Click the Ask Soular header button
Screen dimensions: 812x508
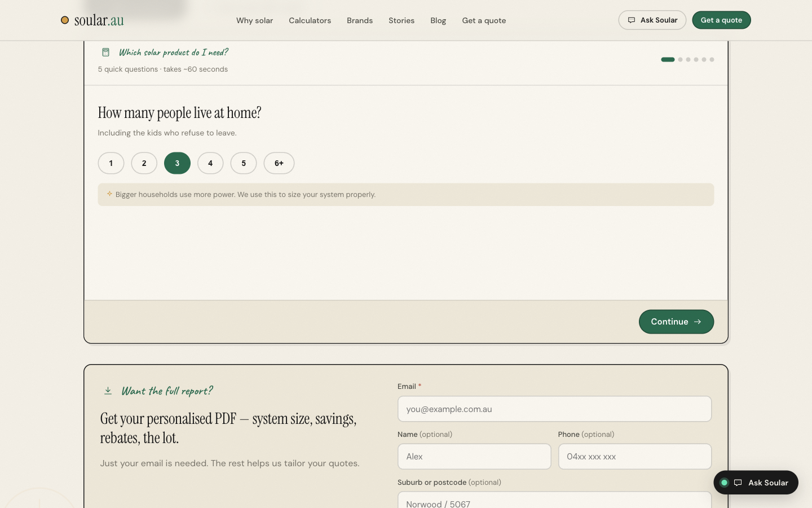click(x=652, y=20)
